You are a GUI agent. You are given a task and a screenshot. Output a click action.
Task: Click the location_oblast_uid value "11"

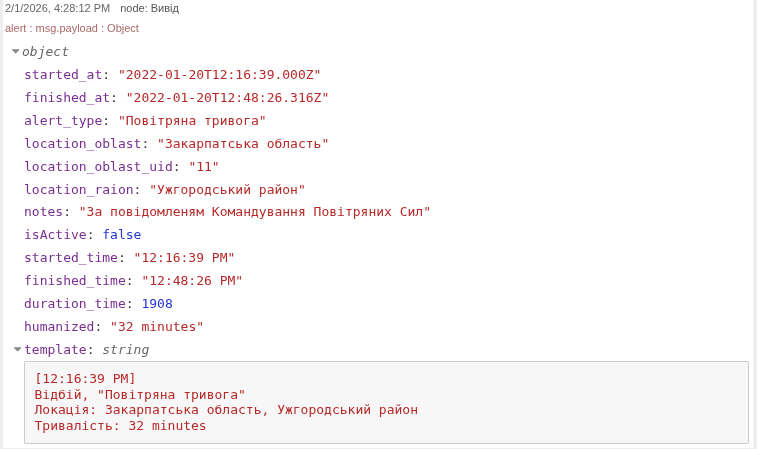point(203,166)
